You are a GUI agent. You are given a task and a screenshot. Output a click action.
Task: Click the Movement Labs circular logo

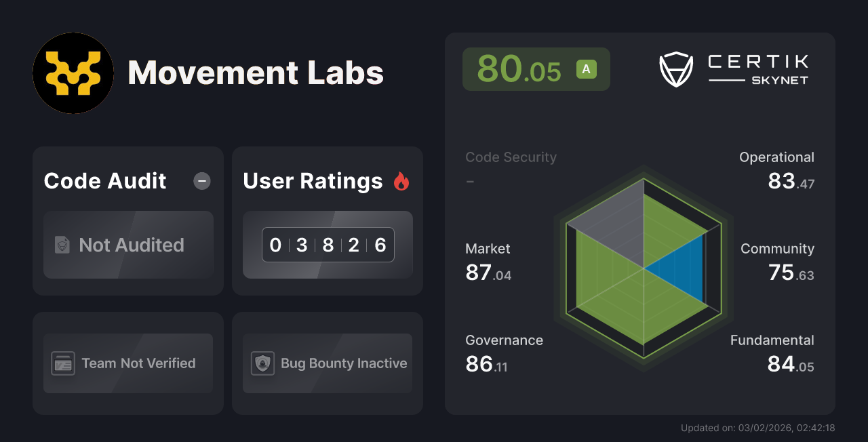pos(73,73)
